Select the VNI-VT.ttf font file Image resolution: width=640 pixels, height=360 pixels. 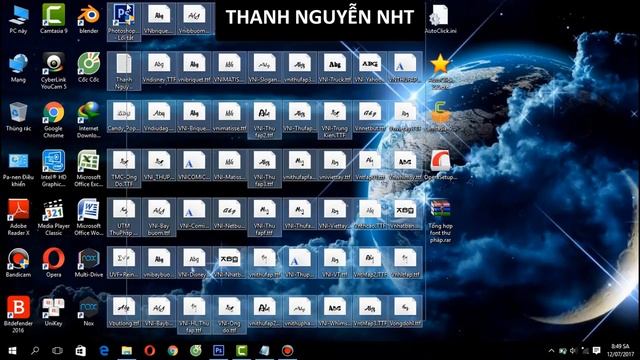tap(334, 262)
